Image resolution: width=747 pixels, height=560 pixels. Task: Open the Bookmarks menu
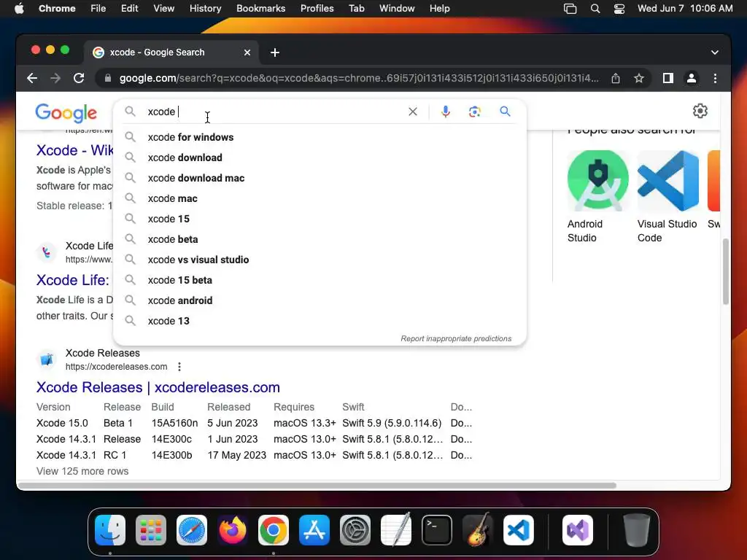(x=260, y=9)
